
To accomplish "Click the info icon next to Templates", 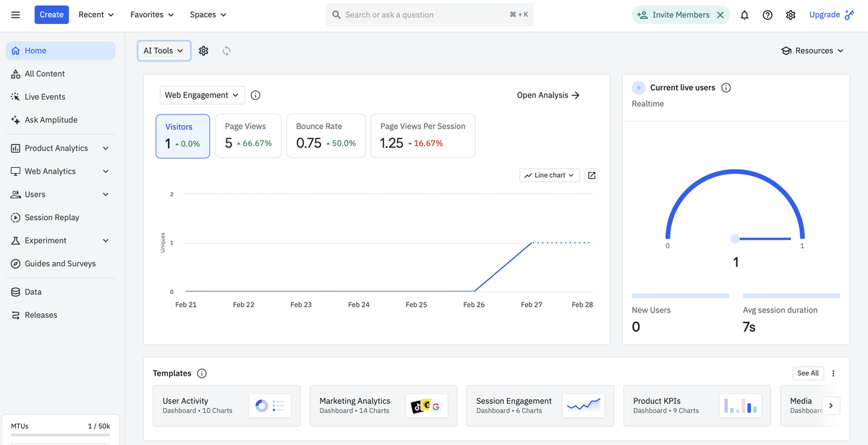I will click(202, 373).
